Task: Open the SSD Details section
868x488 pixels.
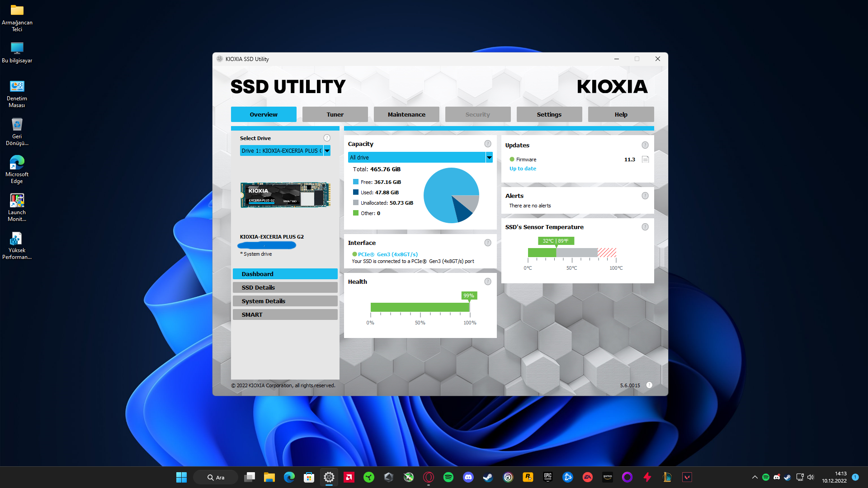Action: pos(285,287)
